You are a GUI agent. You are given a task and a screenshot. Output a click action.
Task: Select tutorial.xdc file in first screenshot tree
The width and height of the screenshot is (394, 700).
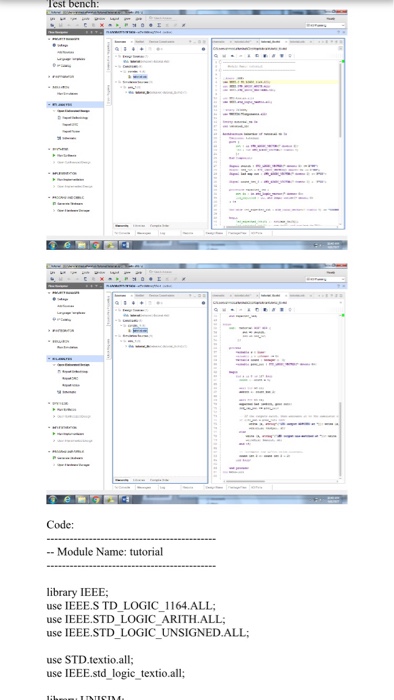click(x=139, y=77)
